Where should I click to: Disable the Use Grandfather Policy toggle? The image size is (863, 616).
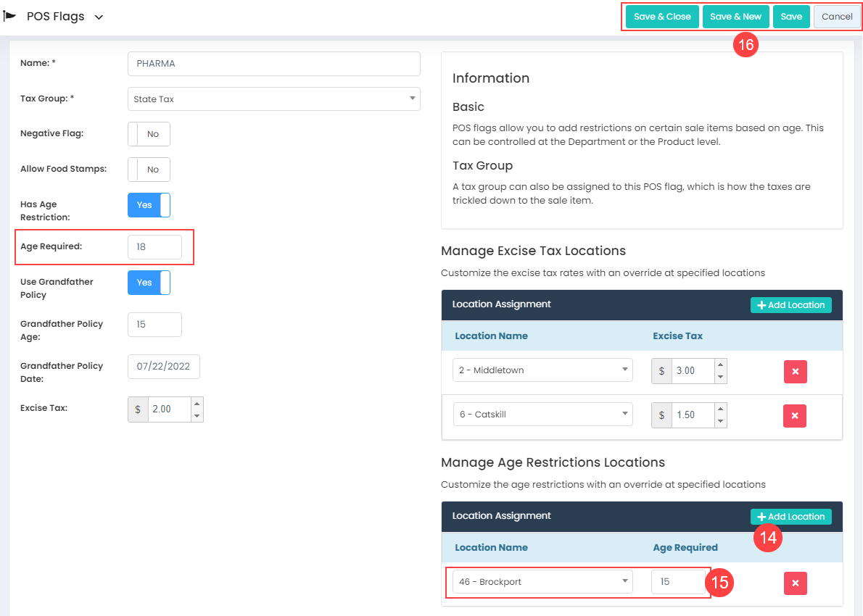point(149,283)
